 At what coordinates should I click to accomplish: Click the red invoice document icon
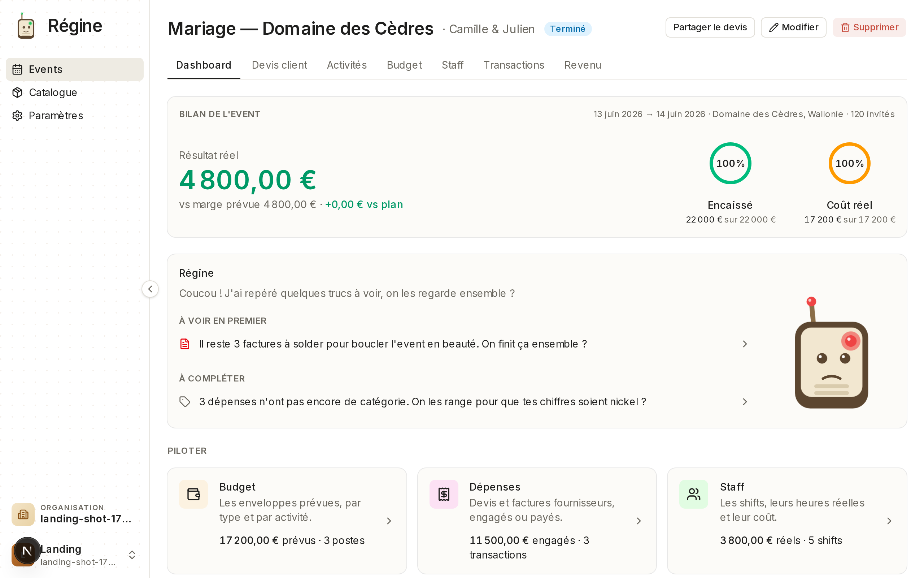coord(185,344)
